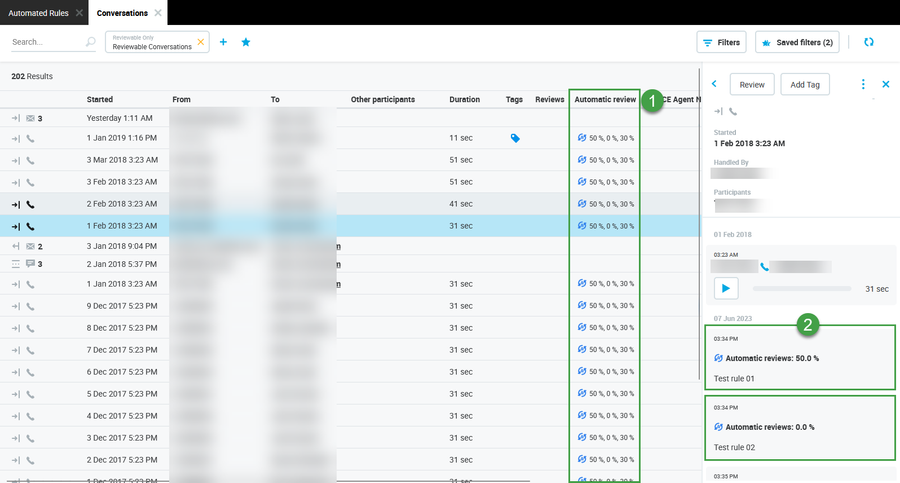This screenshot has width=900, height=483.
Task: Sort by the Reviews column header
Action: click(549, 99)
